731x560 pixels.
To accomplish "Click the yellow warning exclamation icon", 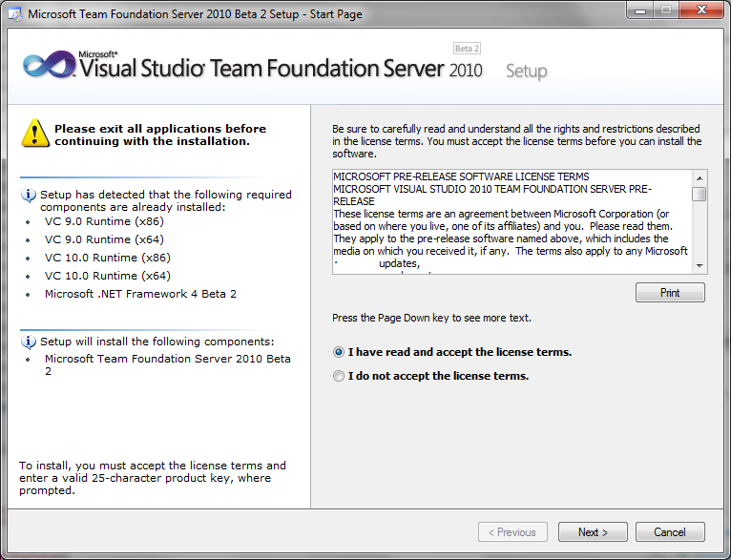I will pyautogui.click(x=35, y=134).
